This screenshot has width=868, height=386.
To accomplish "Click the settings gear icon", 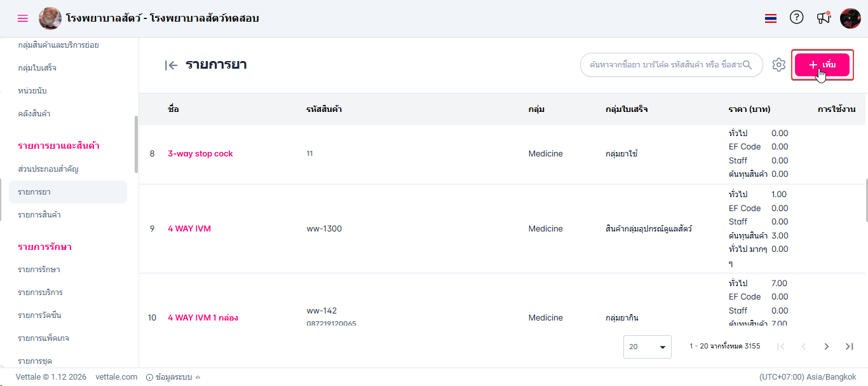I will point(779,65).
